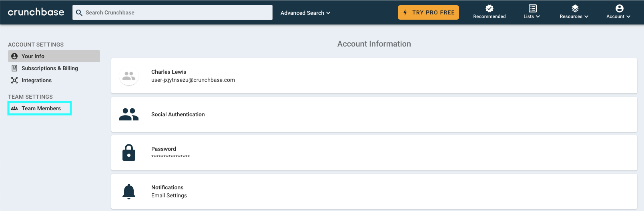Open the Resources dropdown chevron
Image resolution: width=644 pixels, height=211 pixels.
point(586,16)
